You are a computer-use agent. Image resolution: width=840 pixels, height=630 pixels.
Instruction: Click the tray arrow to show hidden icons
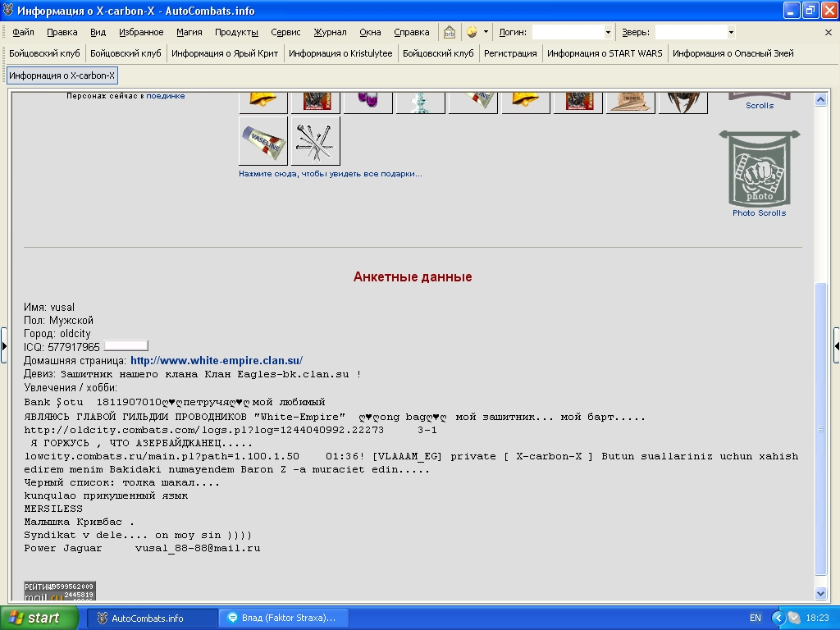(778, 618)
